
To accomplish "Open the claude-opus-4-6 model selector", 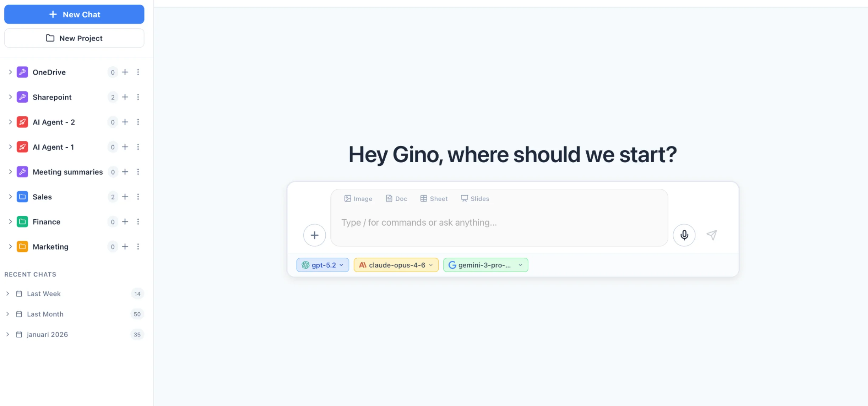I will tap(396, 265).
